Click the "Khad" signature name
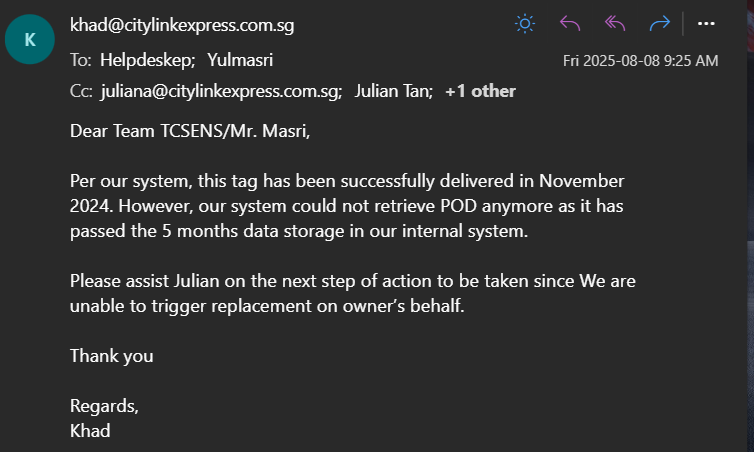The image size is (754, 452). click(x=90, y=431)
